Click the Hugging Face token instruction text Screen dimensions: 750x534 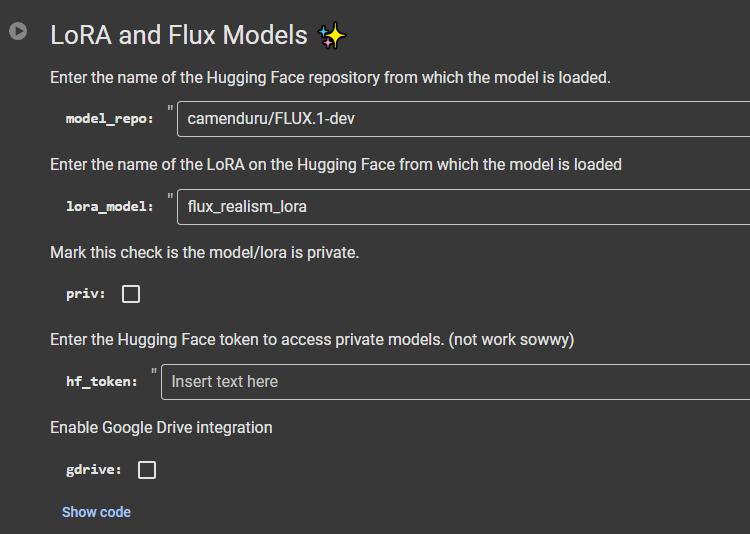pos(312,339)
